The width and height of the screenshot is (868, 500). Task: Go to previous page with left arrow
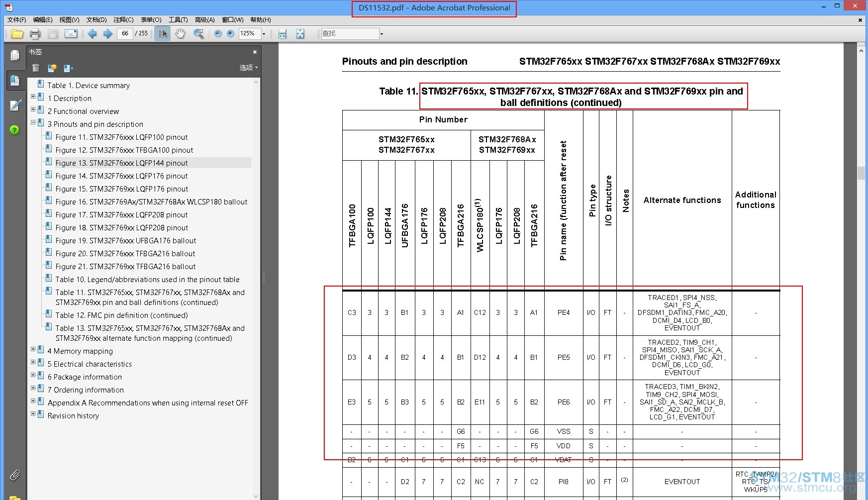93,34
